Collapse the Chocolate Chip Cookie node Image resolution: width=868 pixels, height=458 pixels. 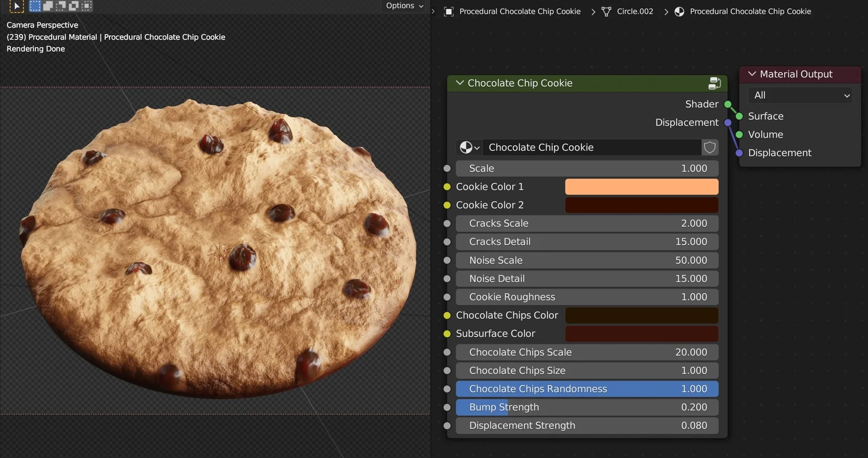[x=460, y=83]
